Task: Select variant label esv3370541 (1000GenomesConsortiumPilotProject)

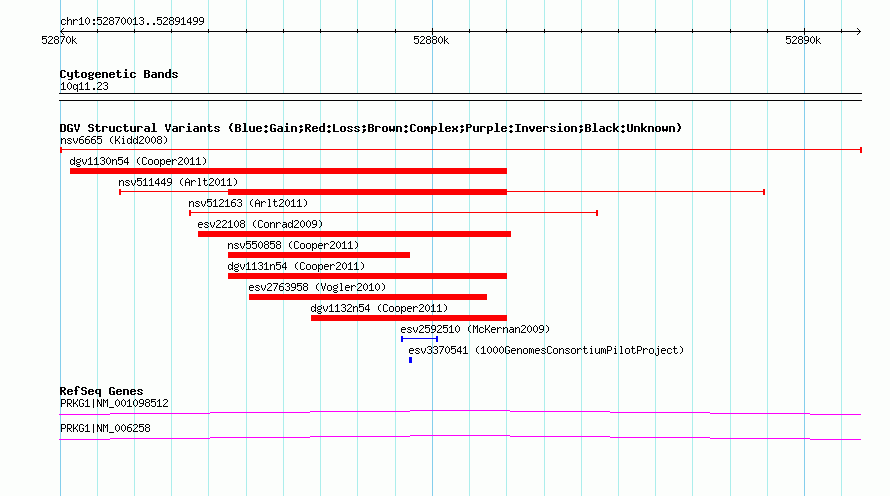Action: [546, 350]
